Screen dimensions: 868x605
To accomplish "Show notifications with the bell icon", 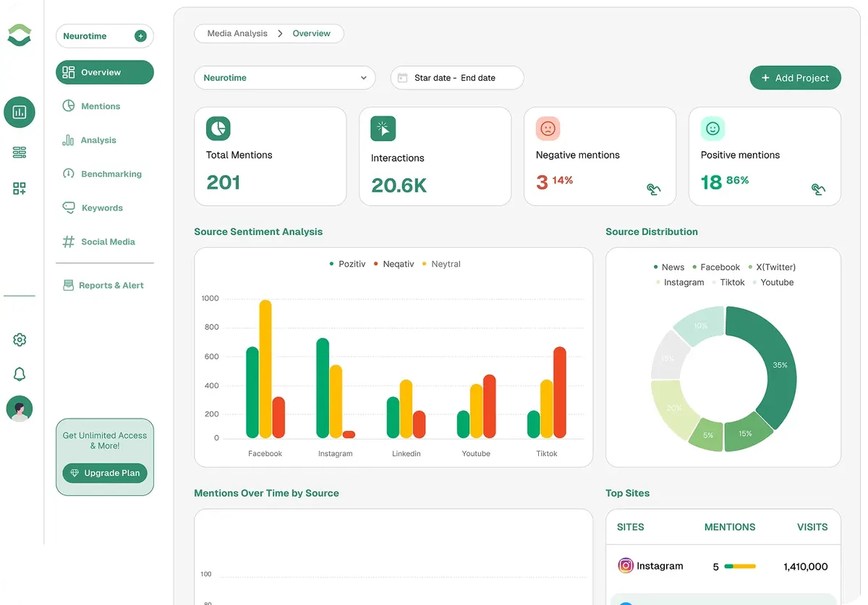I will point(20,374).
